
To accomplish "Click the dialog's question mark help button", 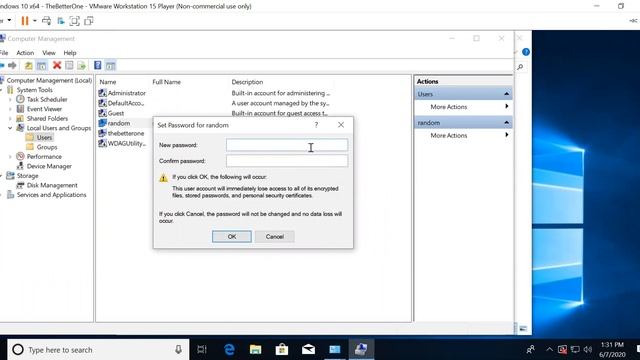I will click(x=316, y=125).
